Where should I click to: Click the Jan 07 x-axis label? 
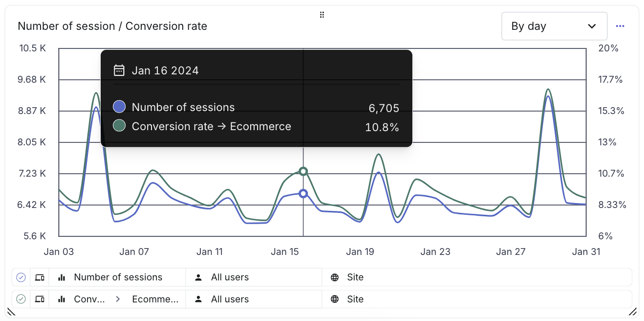click(134, 252)
